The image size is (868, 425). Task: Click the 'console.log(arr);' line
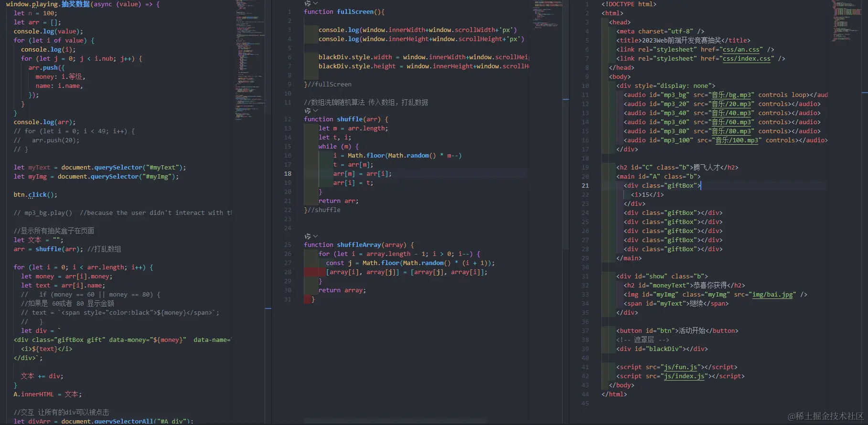click(x=44, y=122)
